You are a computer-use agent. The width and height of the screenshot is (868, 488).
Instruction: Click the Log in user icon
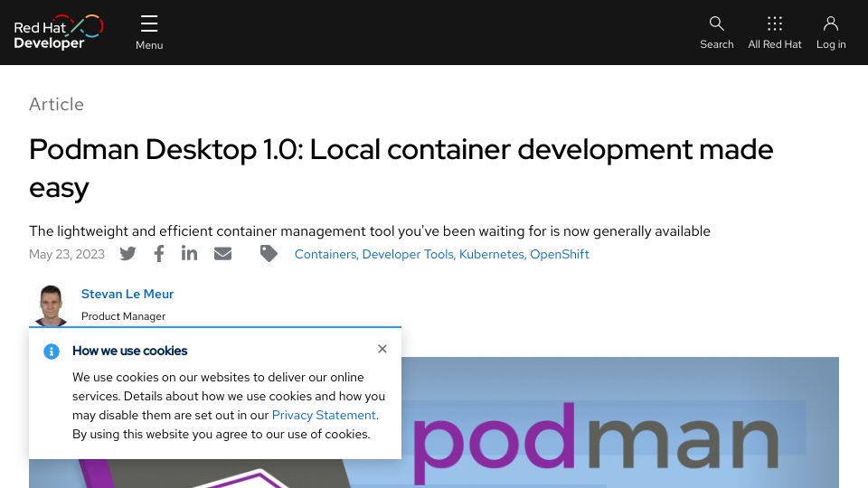(x=831, y=33)
